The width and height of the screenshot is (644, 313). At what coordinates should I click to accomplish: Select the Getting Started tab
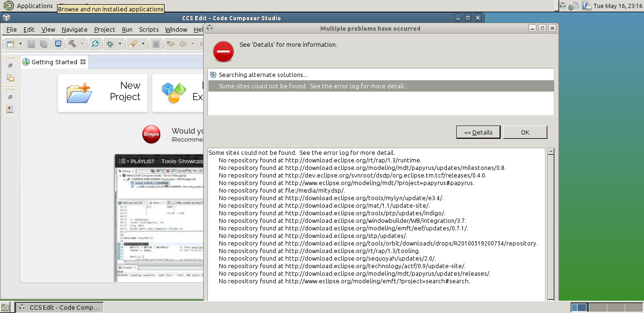54,62
